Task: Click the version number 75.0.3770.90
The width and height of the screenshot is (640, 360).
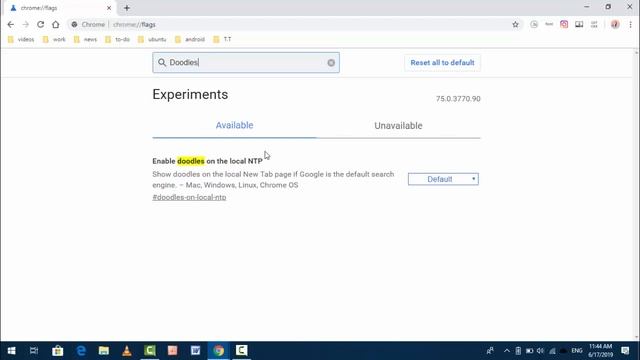Action: (458, 99)
